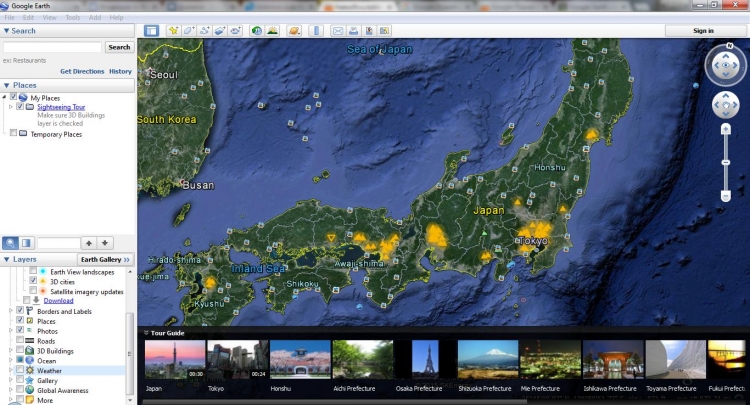Select the Add Image Overlay tool

220,31
